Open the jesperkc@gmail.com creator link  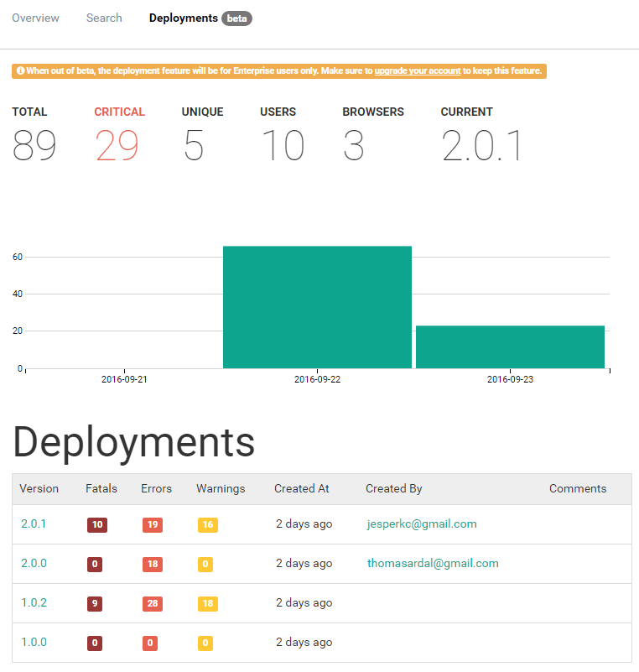[422, 524]
